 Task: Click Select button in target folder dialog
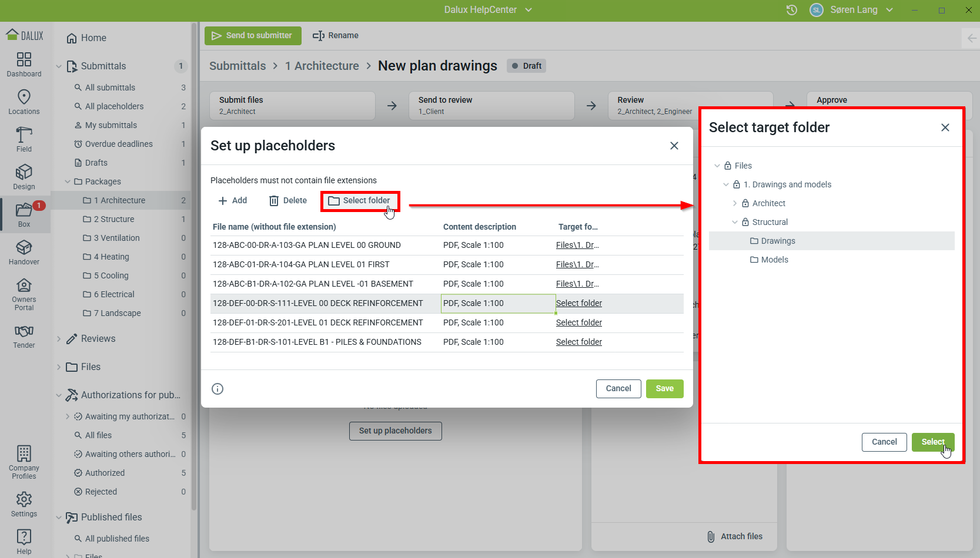[932, 442]
